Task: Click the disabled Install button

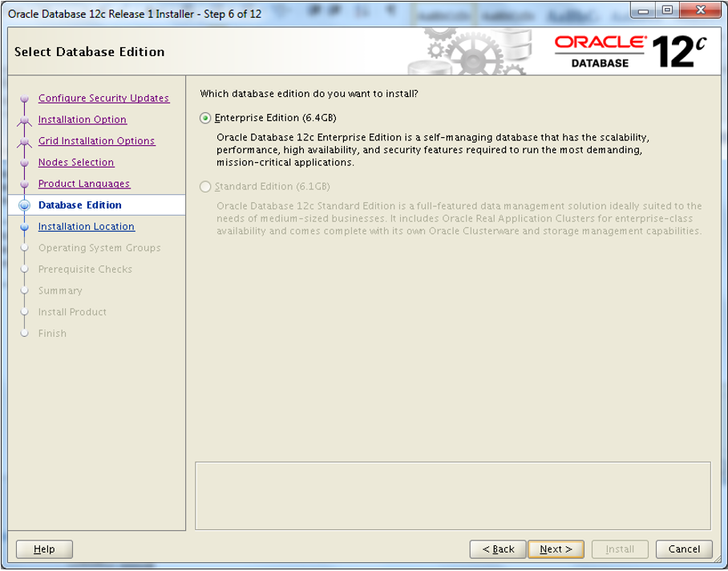Action: [620, 549]
